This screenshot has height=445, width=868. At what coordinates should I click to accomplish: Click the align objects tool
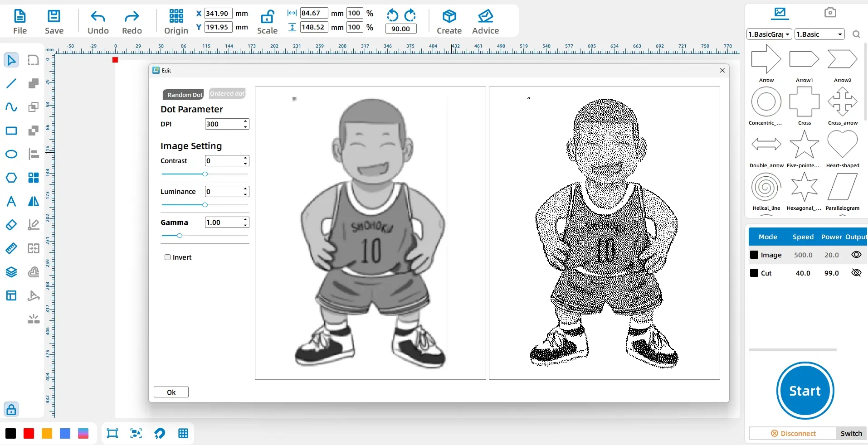tap(34, 154)
